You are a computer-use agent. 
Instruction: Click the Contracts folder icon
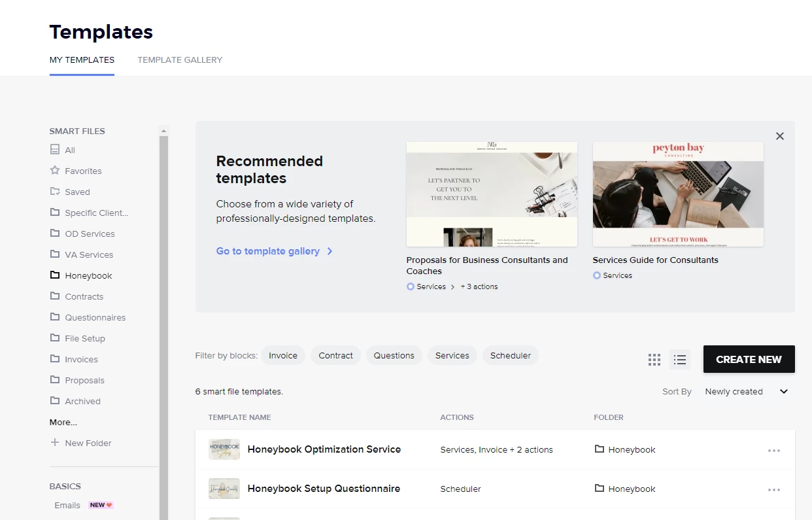click(x=55, y=296)
